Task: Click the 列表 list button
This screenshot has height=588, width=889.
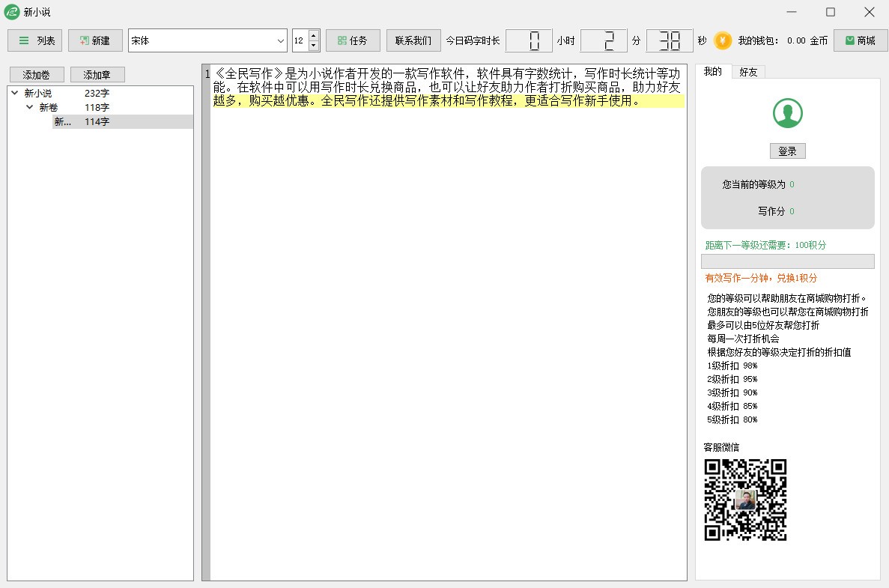Action: 35,41
